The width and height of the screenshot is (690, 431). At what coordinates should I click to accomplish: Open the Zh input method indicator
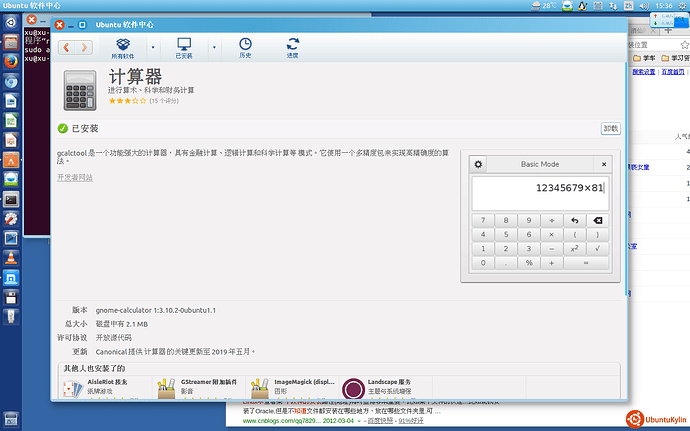(628, 6)
